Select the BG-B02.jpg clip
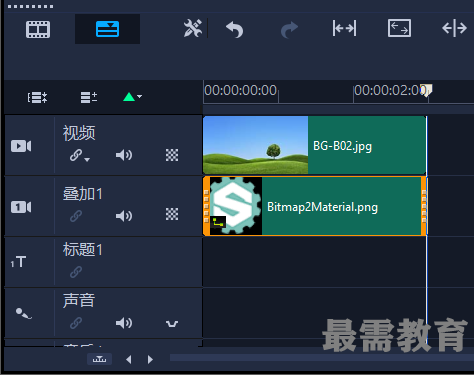Viewport: 474px width, 375px height. 314,145
